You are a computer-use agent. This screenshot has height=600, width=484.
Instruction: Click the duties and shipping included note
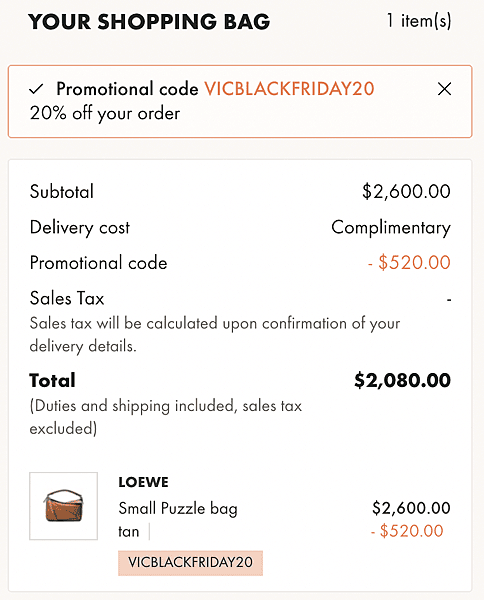tap(166, 417)
